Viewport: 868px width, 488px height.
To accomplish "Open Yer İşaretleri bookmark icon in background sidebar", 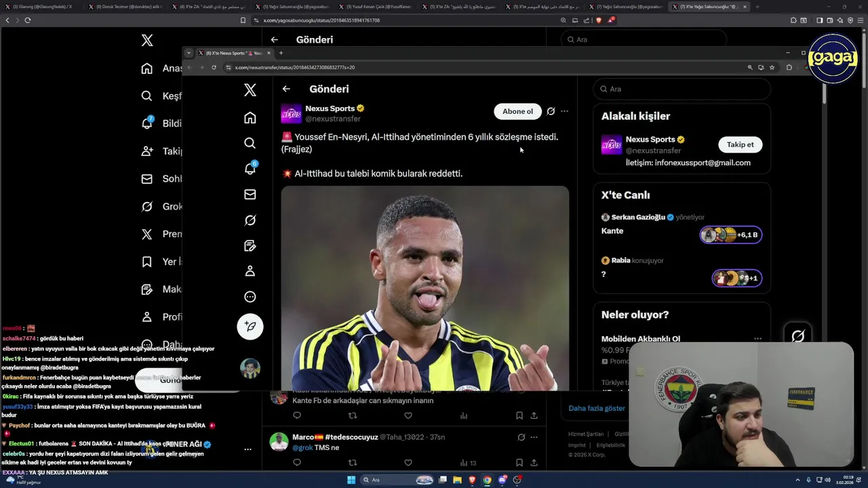I will coord(147,262).
